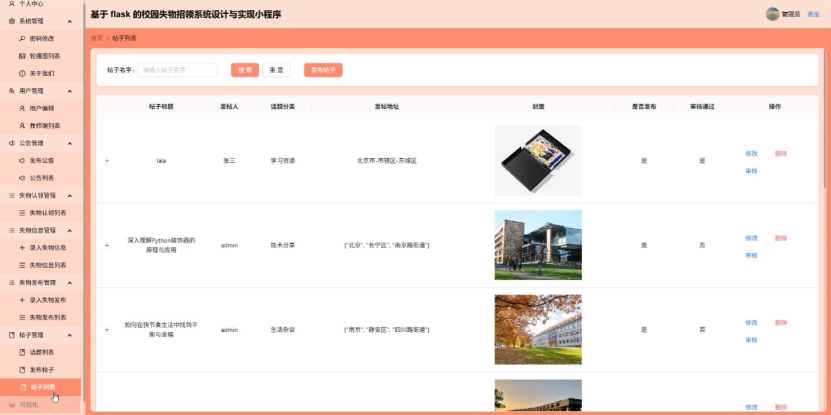Click 修改 for the Python装饰器 post
Image resolution: width=831 pixels, height=415 pixels.
(x=751, y=238)
